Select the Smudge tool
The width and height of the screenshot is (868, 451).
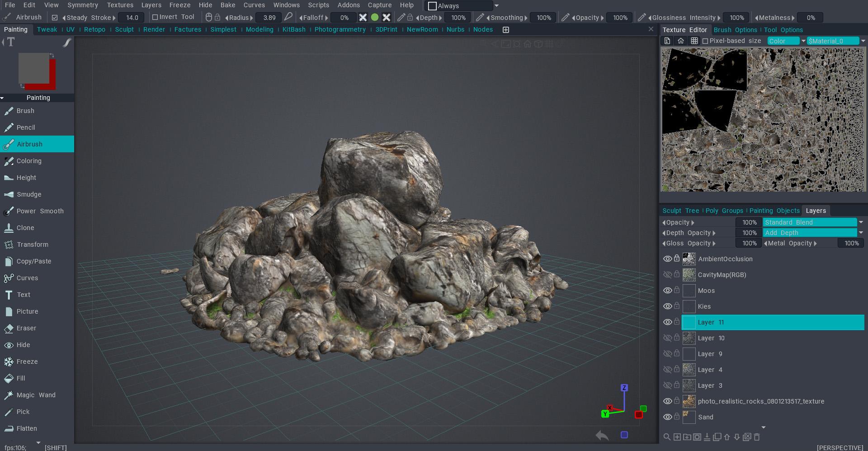(x=29, y=194)
